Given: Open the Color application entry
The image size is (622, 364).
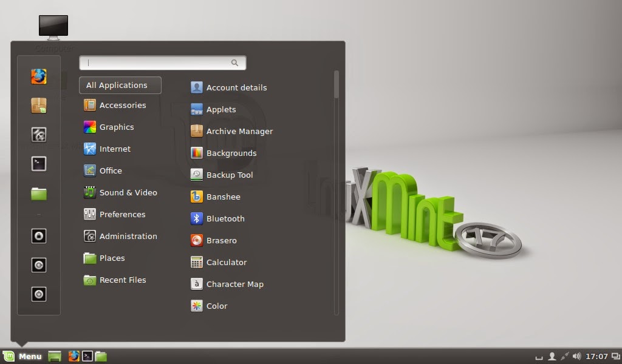Looking at the screenshot, I should pos(209,306).
